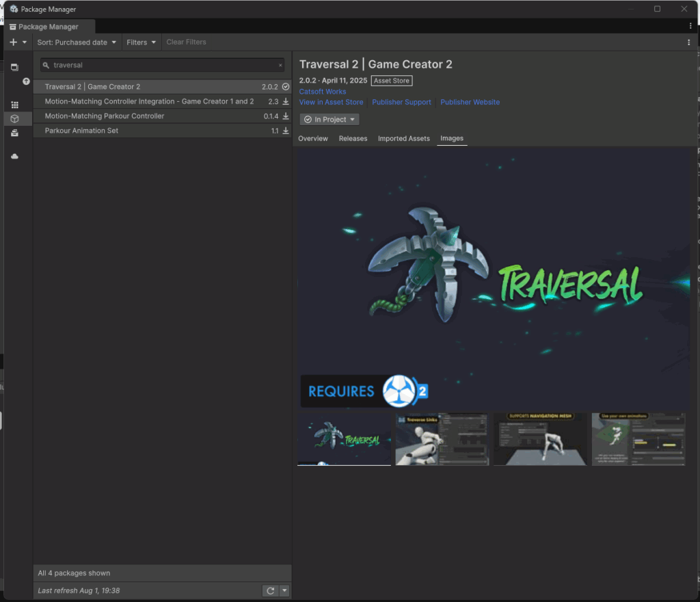
Task: Open the toolbar kebab menu
Action: point(689,42)
